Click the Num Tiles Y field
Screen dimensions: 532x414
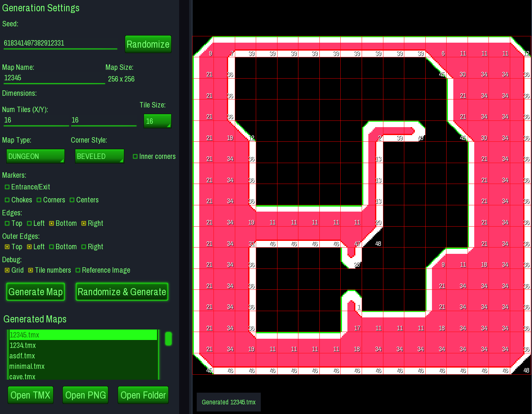click(104, 120)
